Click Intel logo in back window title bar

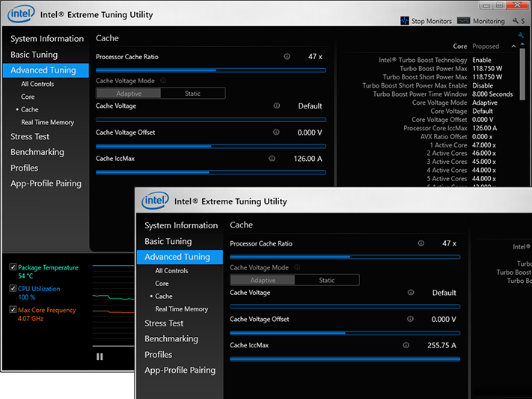coord(21,14)
